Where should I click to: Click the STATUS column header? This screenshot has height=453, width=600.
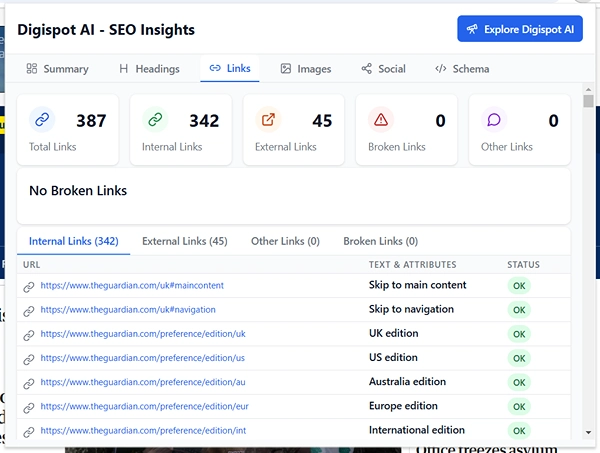pyautogui.click(x=523, y=264)
